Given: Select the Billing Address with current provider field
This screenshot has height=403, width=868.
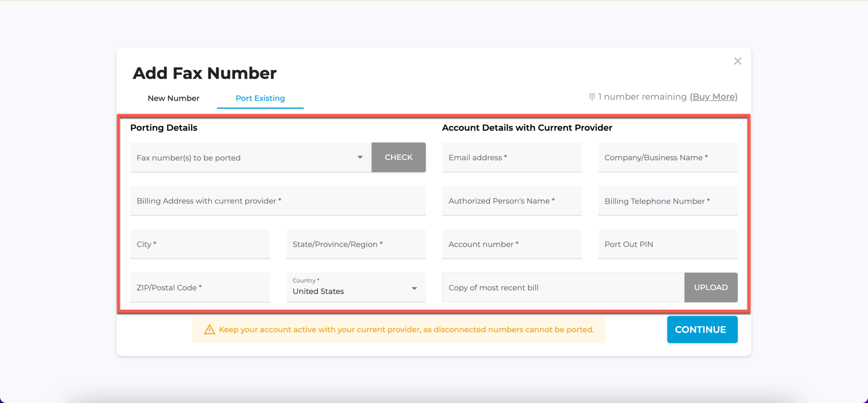Looking at the screenshot, I should click(278, 201).
